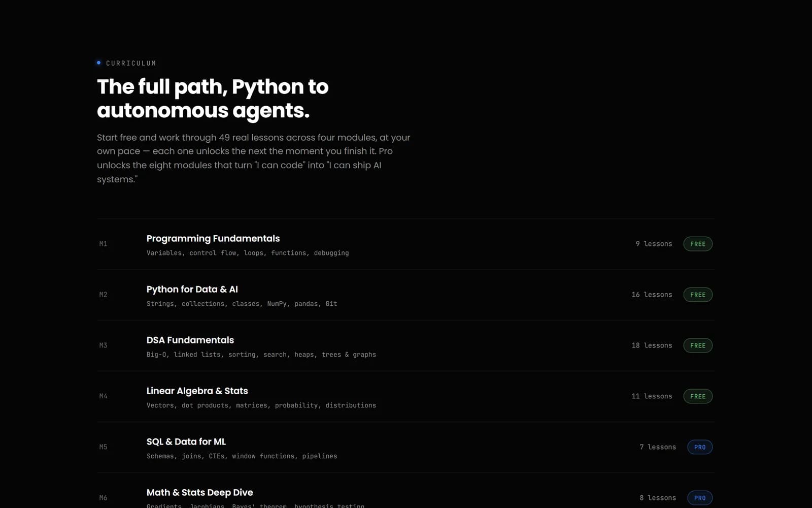This screenshot has width=812, height=508.
Task: Click the '18 lessons' count
Action: 652,345
